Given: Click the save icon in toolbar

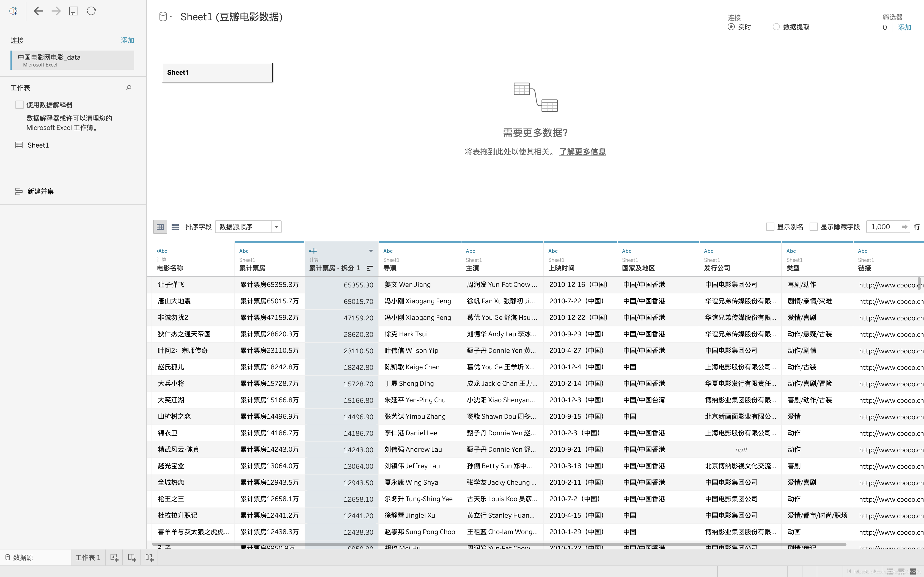Looking at the screenshot, I should pos(74,11).
